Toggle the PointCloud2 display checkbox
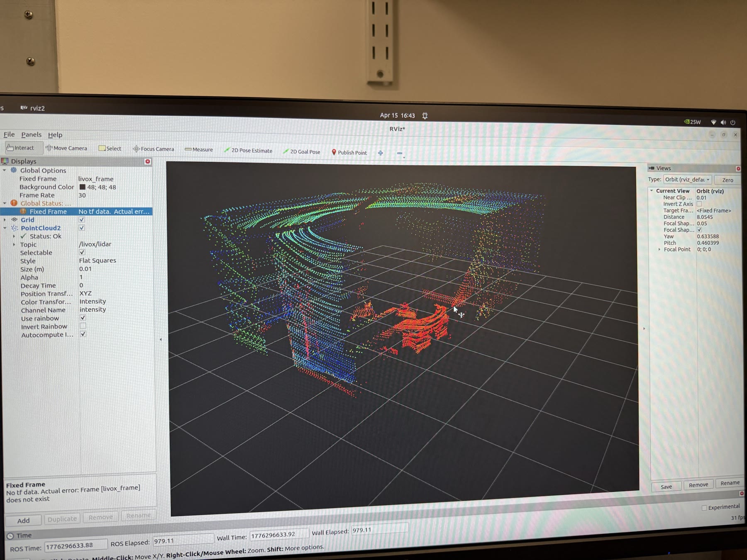The height and width of the screenshot is (560, 747). click(x=82, y=227)
